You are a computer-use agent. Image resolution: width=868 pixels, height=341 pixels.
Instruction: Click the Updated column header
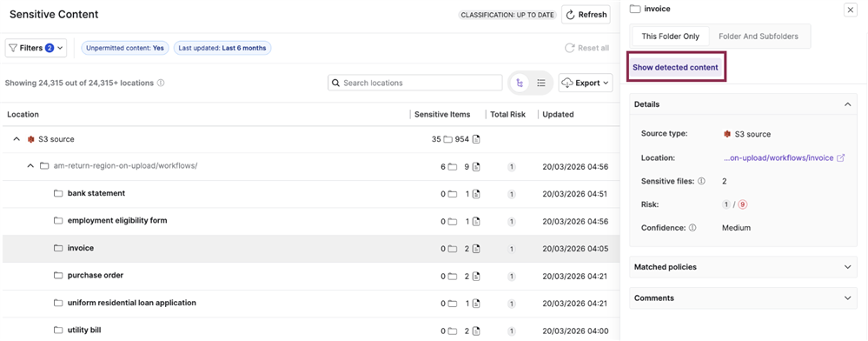tap(558, 114)
